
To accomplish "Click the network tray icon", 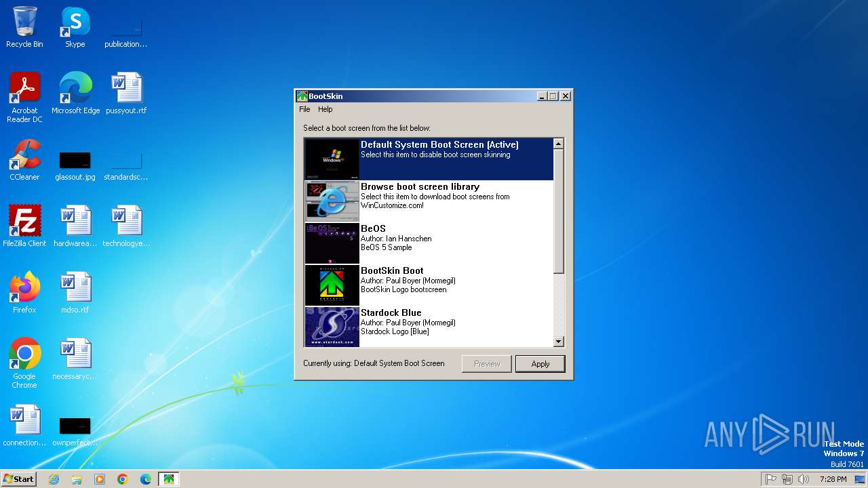I will tap(787, 479).
